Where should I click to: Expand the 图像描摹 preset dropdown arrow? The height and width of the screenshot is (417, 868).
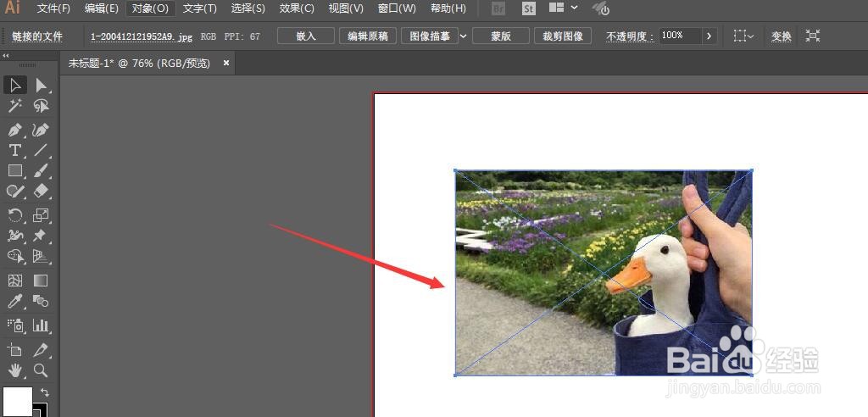(x=464, y=36)
